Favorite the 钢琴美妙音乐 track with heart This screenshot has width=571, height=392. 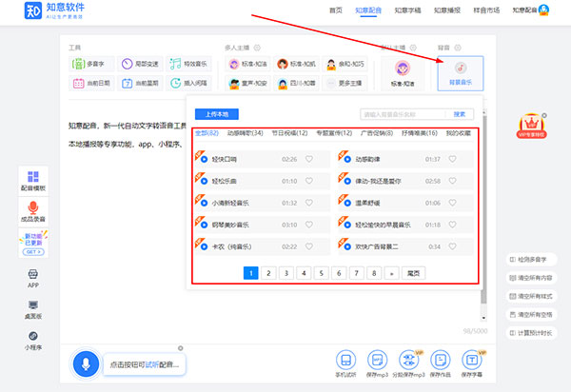(309, 225)
